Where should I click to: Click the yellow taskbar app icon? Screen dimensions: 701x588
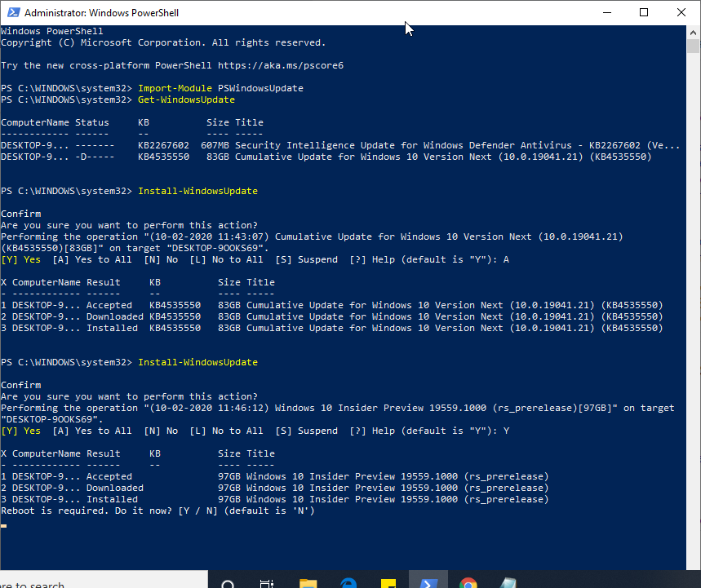click(388, 582)
